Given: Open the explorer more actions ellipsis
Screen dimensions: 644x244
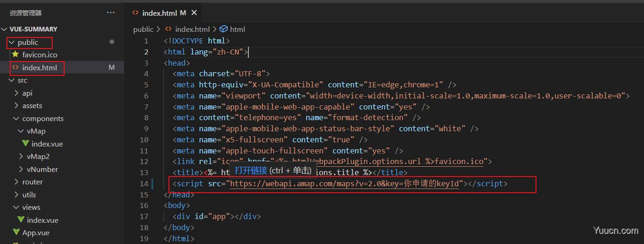Looking at the screenshot, I should click(111, 12).
